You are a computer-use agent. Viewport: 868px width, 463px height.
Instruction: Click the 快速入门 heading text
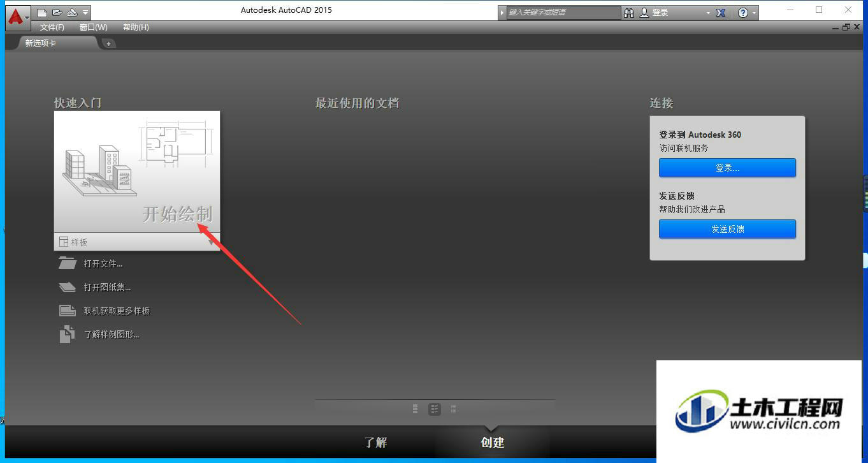coord(78,103)
